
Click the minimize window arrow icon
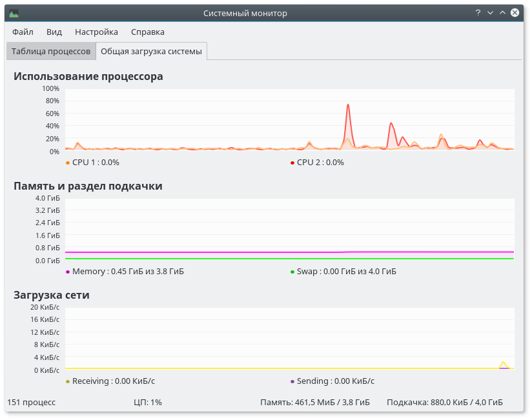click(x=490, y=13)
